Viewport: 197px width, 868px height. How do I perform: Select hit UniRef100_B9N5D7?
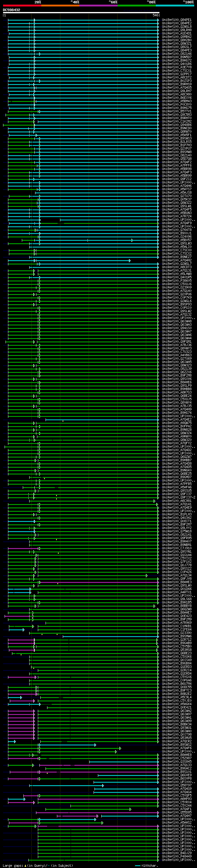[x=177, y=57]
